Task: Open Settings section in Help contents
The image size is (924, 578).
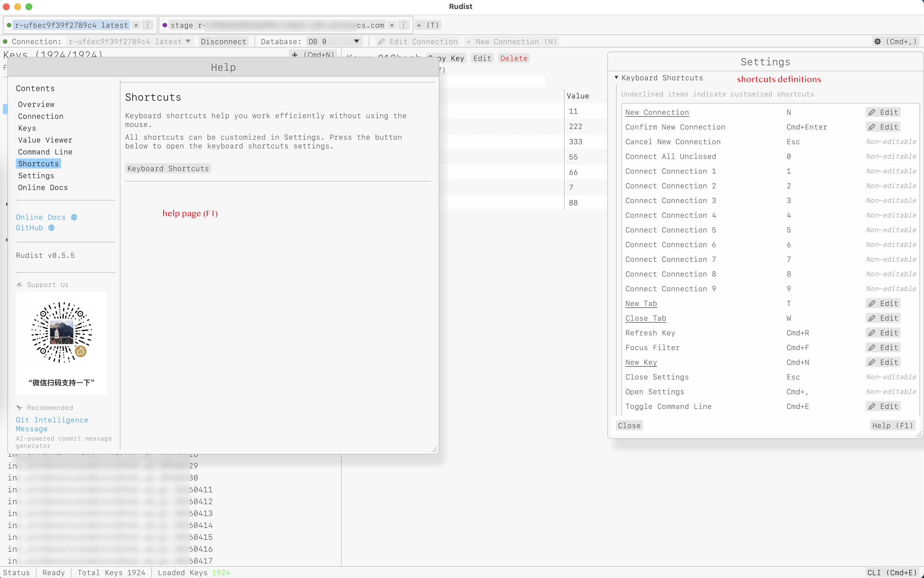Action: [x=36, y=175]
